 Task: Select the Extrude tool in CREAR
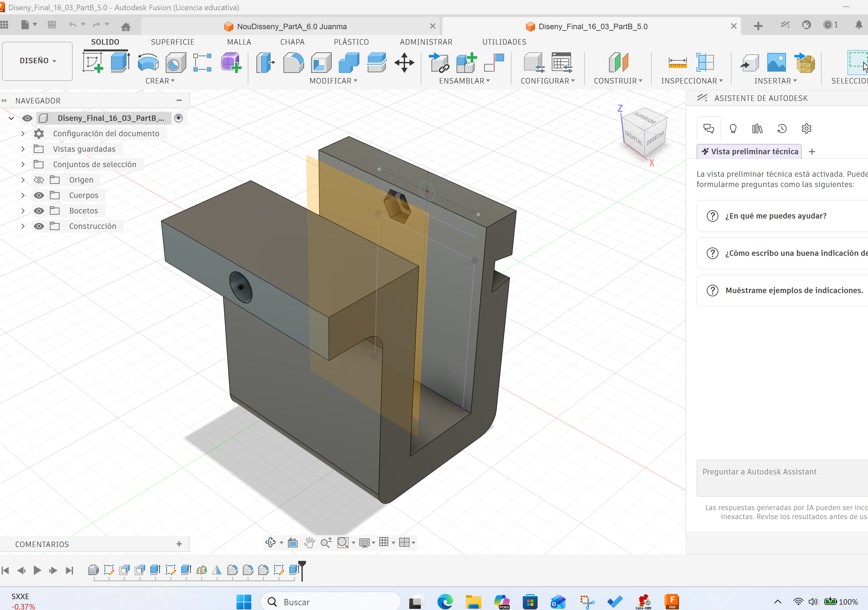click(x=120, y=62)
